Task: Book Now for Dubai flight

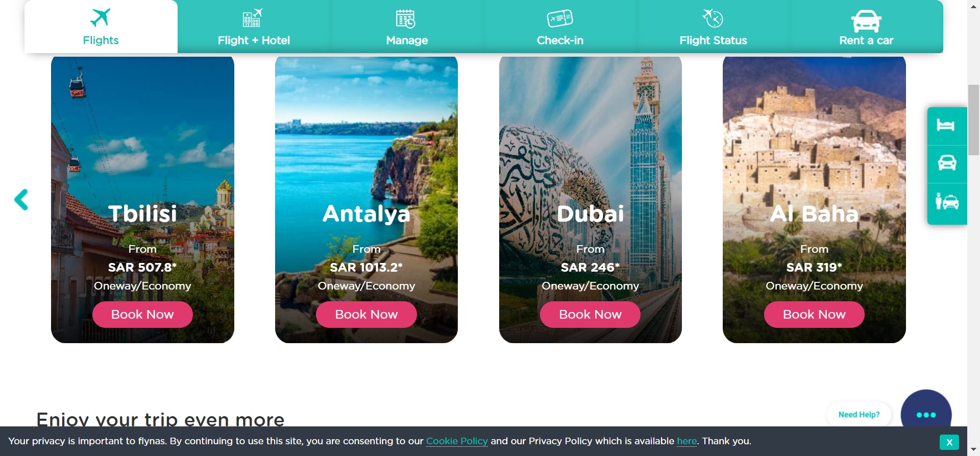Action: coord(590,315)
